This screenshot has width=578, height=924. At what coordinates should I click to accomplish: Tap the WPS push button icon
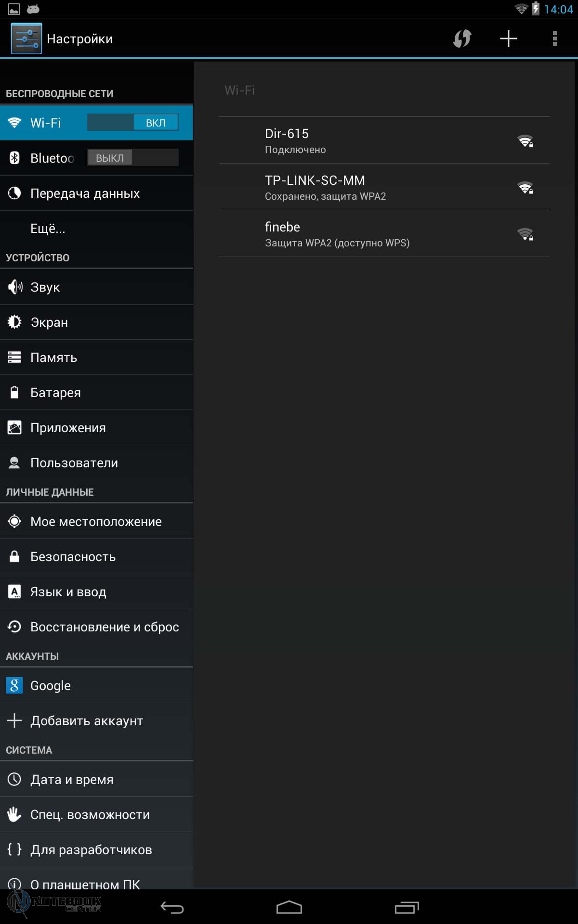coord(462,38)
